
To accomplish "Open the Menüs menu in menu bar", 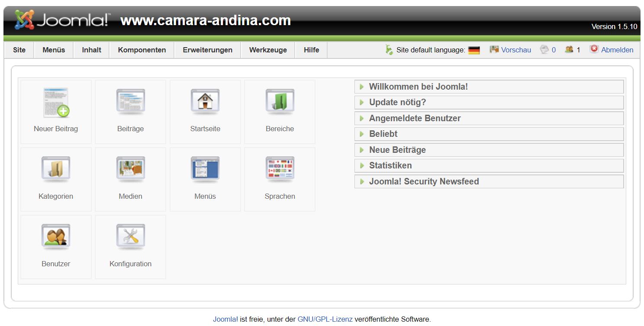I will [x=54, y=50].
